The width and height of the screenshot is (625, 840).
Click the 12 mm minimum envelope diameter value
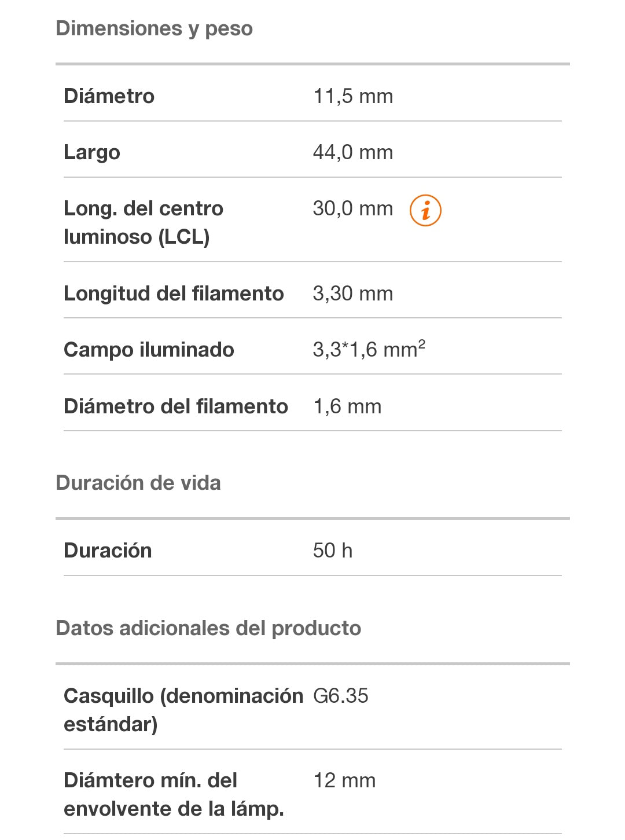pyautogui.click(x=344, y=780)
